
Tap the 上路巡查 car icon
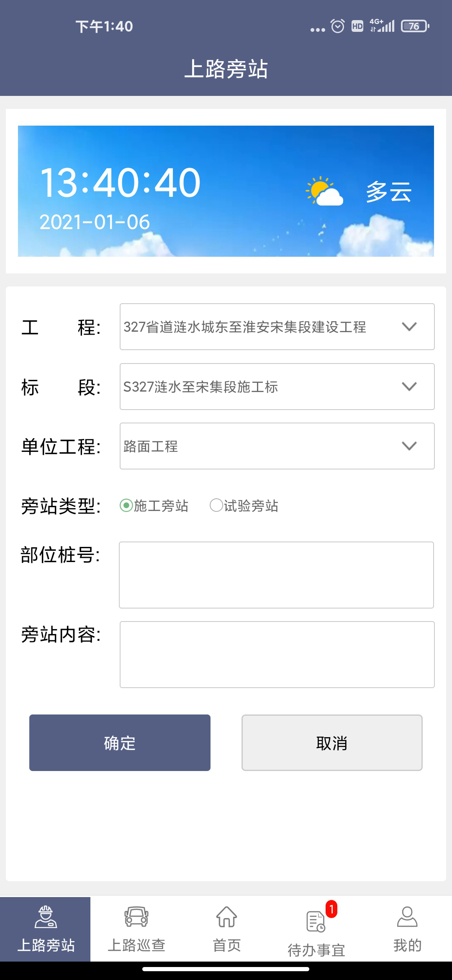pyautogui.click(x=136, y=916)
